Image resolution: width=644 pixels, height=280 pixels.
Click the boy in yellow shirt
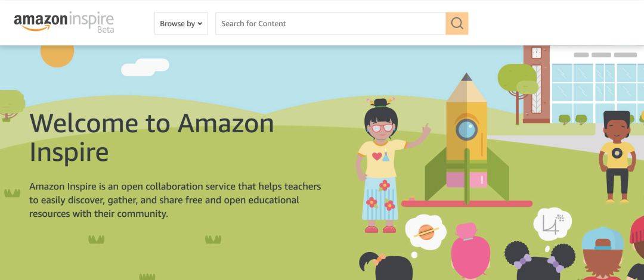coord(617,157)
